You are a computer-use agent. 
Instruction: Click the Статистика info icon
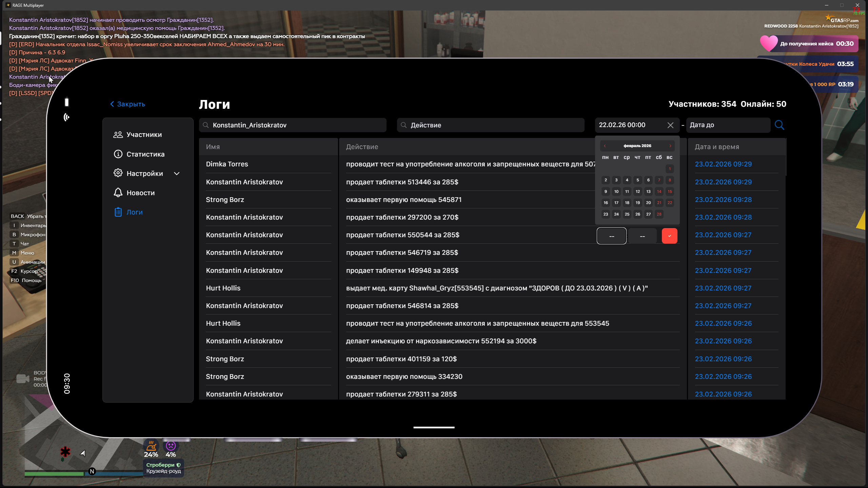[x=118, y=154]
